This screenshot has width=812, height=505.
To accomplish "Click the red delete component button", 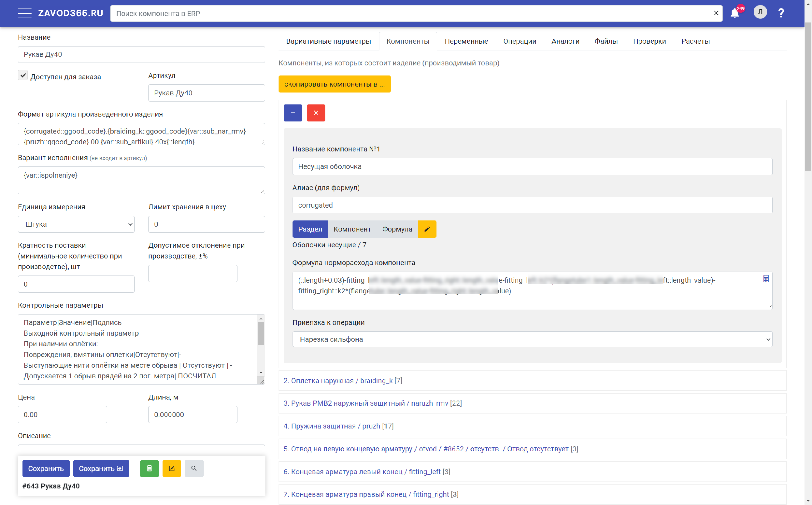I will (x=316, y=113).
